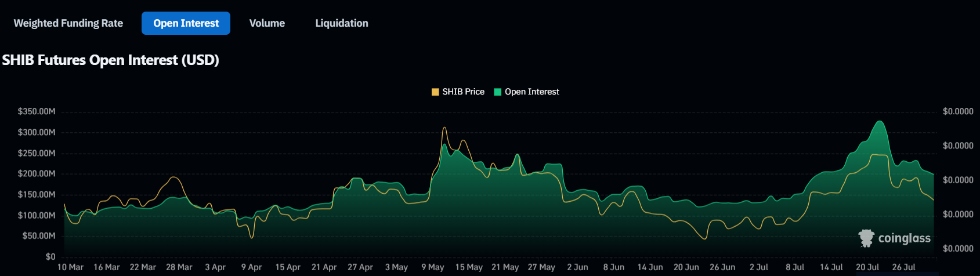
Task: Click the 20 Jul date label
Action: 867,267
